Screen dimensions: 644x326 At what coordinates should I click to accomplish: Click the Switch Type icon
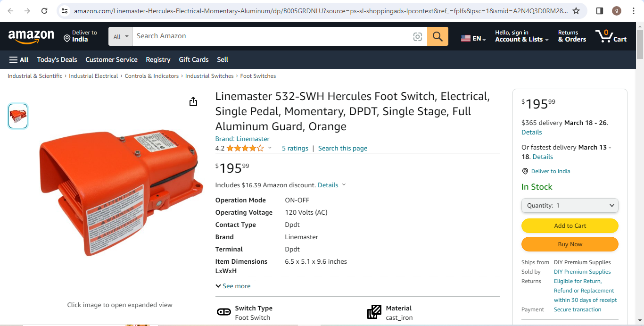pos(223,312)
